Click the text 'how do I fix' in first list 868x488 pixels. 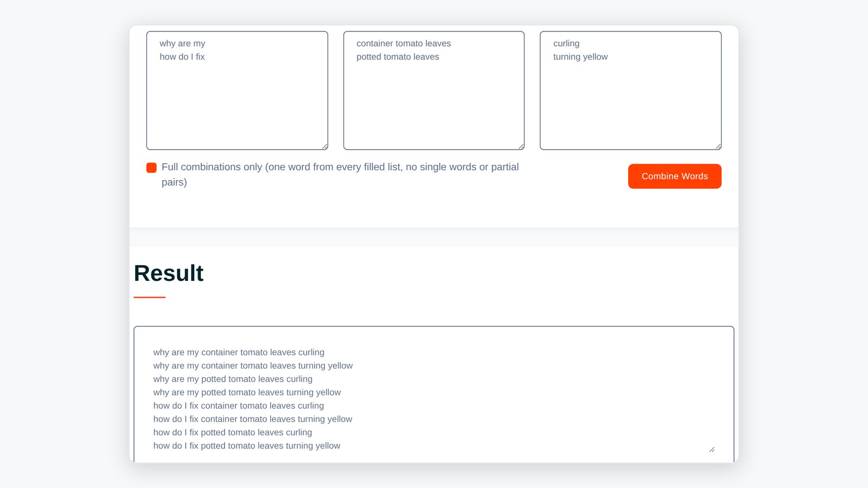point(182,57)
